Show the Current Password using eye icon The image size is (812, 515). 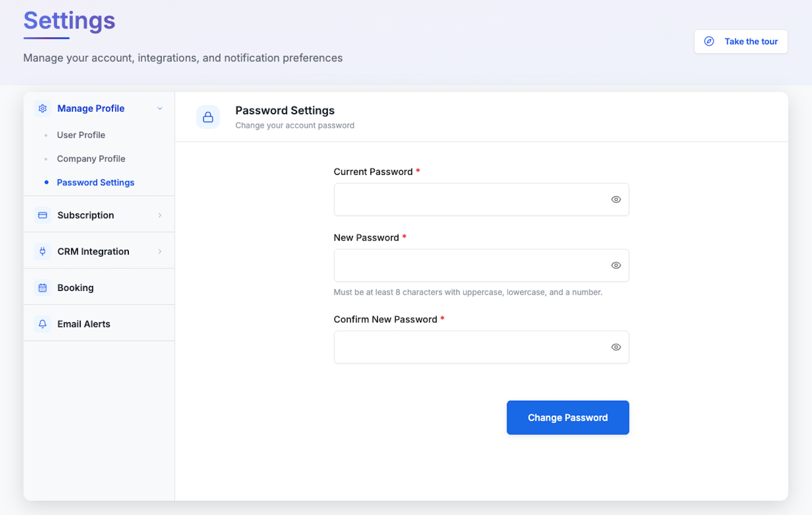pos(616,199)
